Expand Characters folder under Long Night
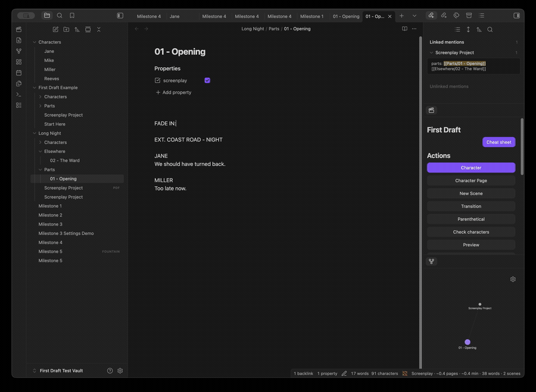Screen dimensions: 536x392 pyautogui.click(x=40, y=142)
